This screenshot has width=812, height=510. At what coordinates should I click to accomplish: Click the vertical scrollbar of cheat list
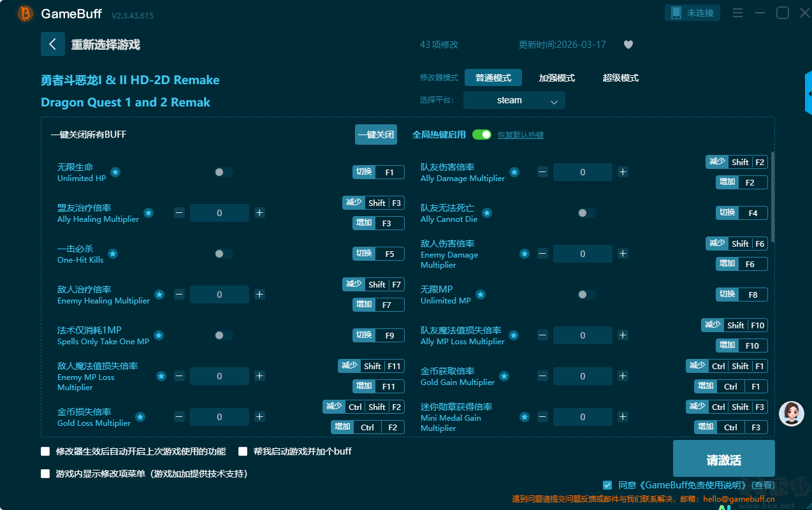[773, 197]
